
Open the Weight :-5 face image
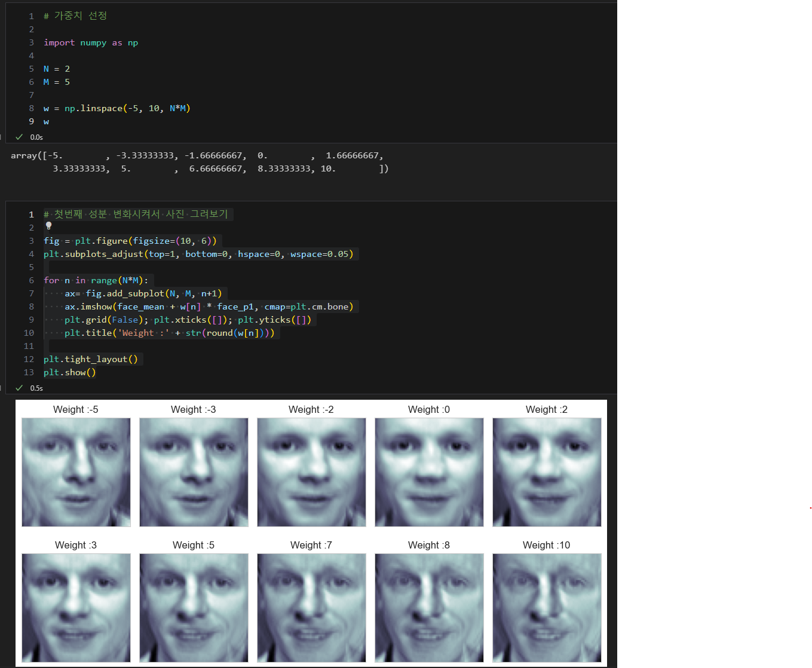[x=76, y=472]
